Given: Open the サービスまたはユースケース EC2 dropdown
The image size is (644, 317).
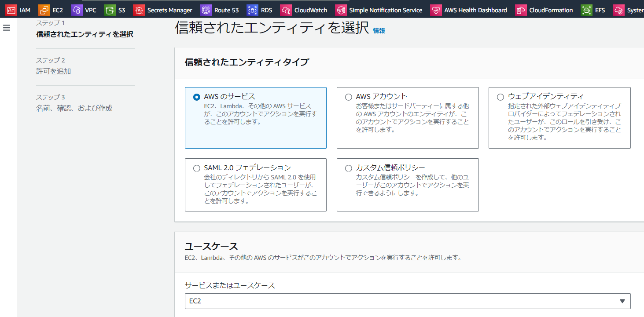Looking at the screenshot, I should click(408, 301).
